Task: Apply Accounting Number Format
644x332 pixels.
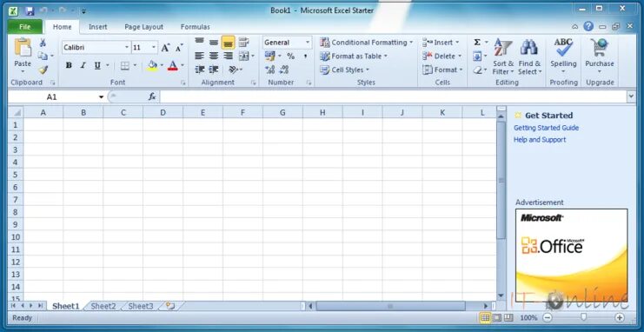Action: [269, 56]
